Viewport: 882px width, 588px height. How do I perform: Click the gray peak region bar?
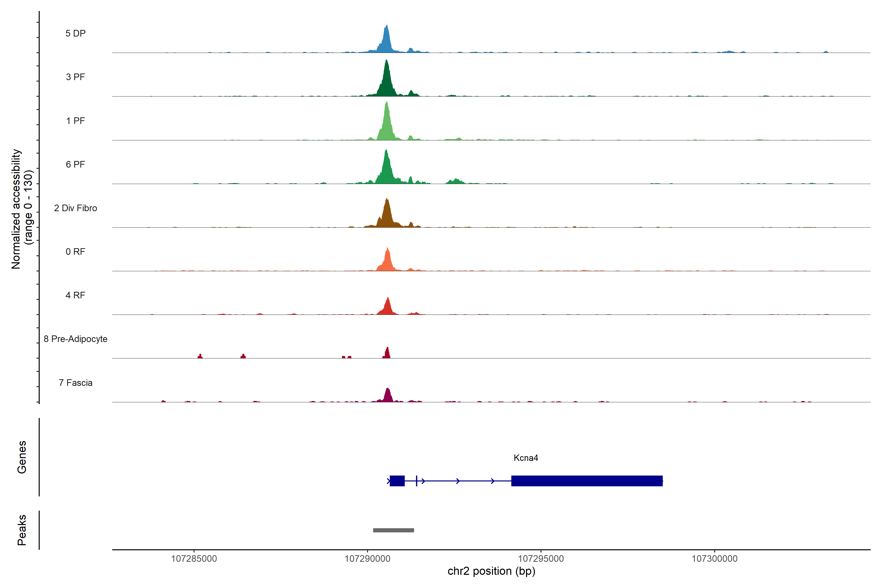(393, 530)
